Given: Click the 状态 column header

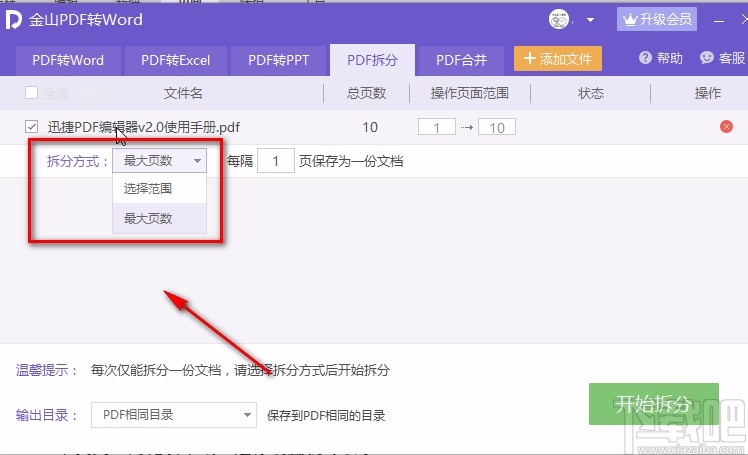Looking at the screenshot, I should 591,93.
